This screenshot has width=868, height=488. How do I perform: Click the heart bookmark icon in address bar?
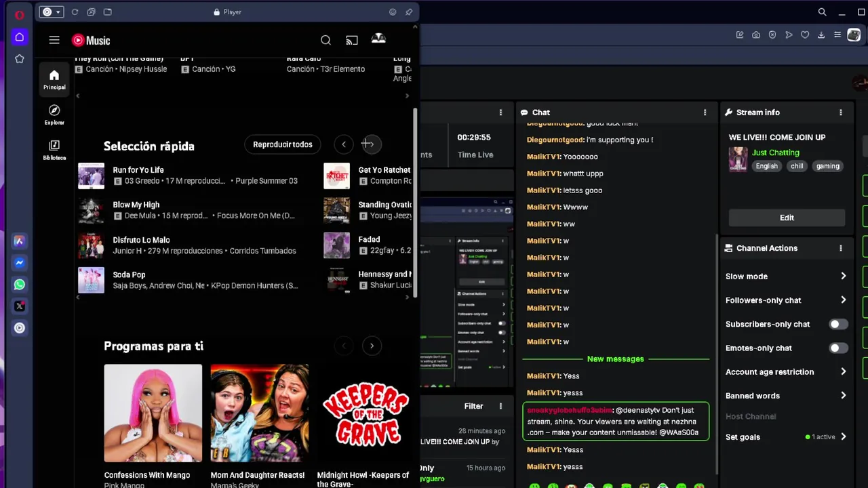[805, 35]
